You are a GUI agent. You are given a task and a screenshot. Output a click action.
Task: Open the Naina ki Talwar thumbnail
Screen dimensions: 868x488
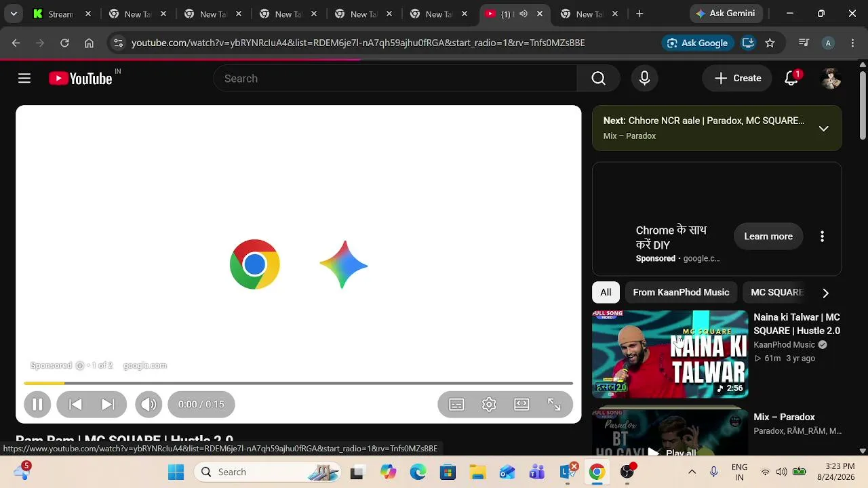670,354
